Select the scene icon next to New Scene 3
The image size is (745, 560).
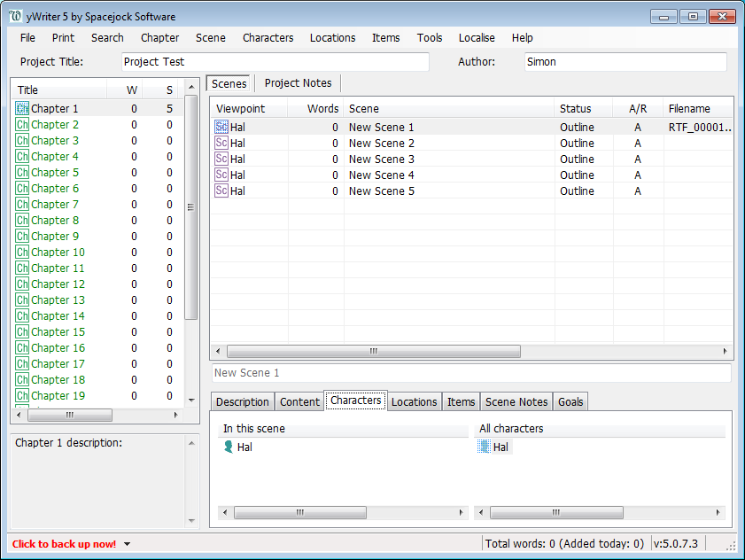tap(220, 159)
